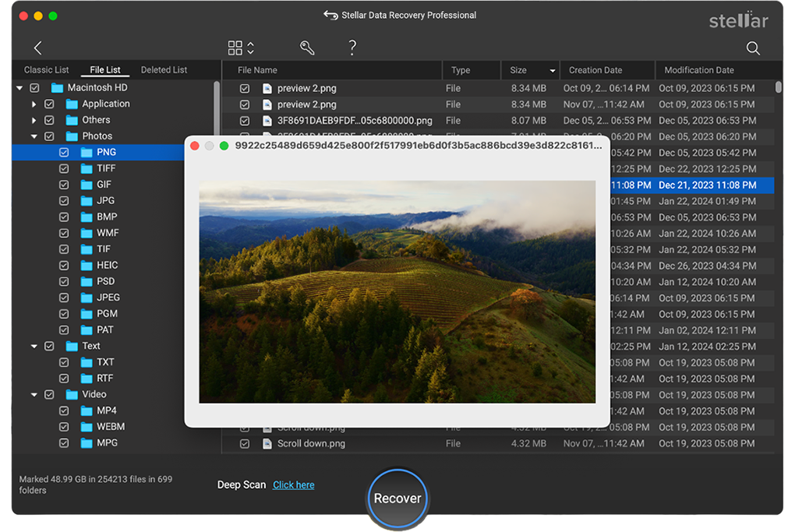The image size is (795, 532).
Task: Toggle checkbox for first preview 2.png
Action: point(245,89)
